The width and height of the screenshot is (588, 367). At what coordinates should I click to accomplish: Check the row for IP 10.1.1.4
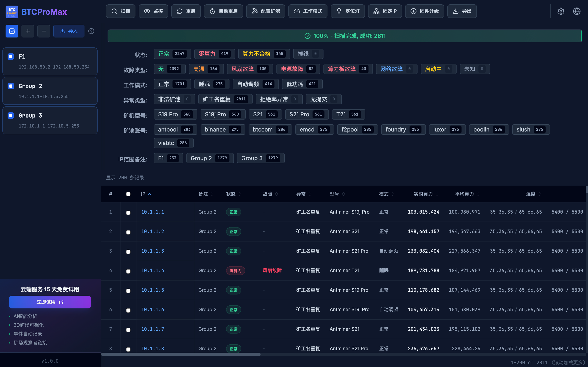(128, 271)
